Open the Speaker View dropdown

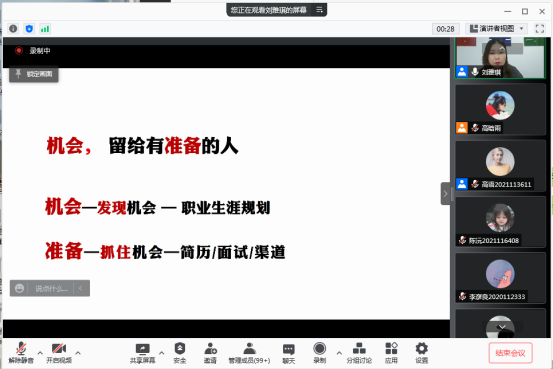[496, 29]
